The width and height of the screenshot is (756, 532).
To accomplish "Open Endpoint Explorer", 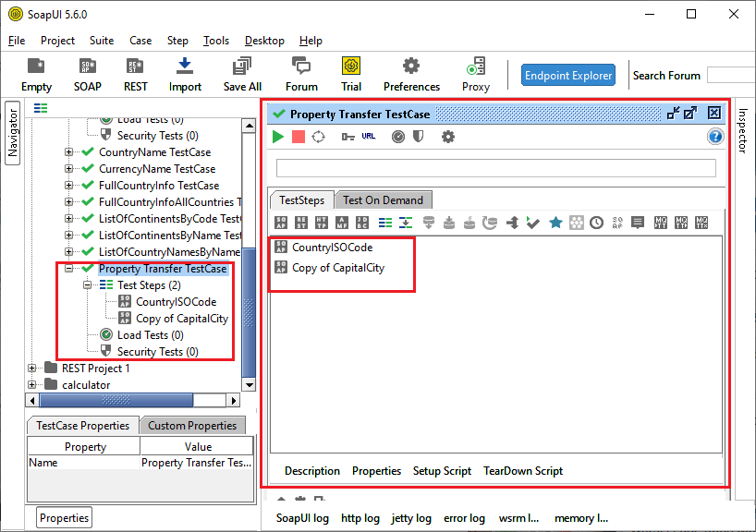I will coord(568,75).
